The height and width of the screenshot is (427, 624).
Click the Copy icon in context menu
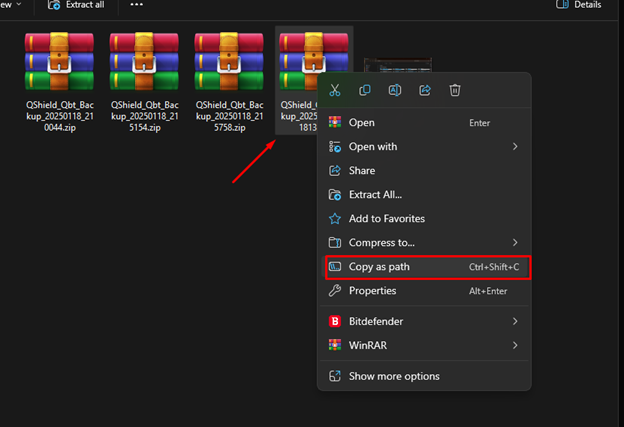pyautogui.click(x=365, y=90)
